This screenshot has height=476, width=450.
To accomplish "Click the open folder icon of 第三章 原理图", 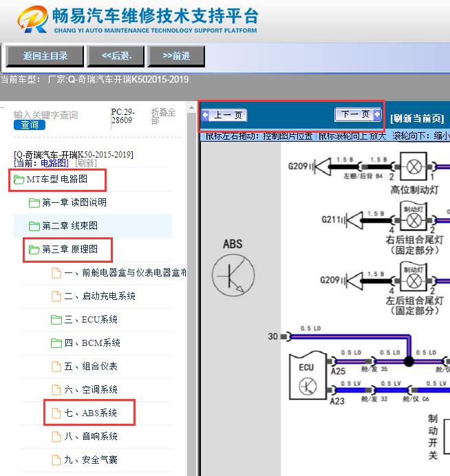I will click(34, 250).
